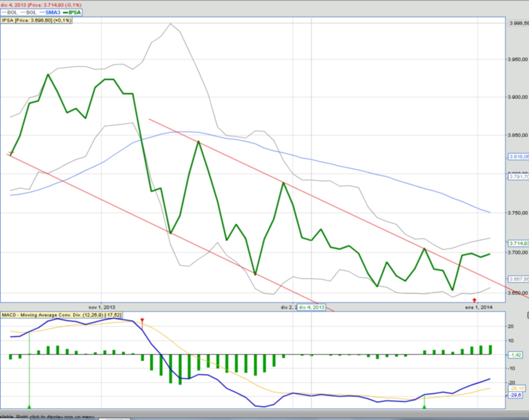Click the ene 1, 2014 date label

pos(479,307)
